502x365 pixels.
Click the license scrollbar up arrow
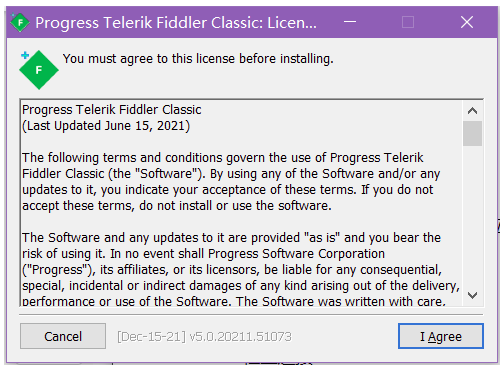point(472,110)
